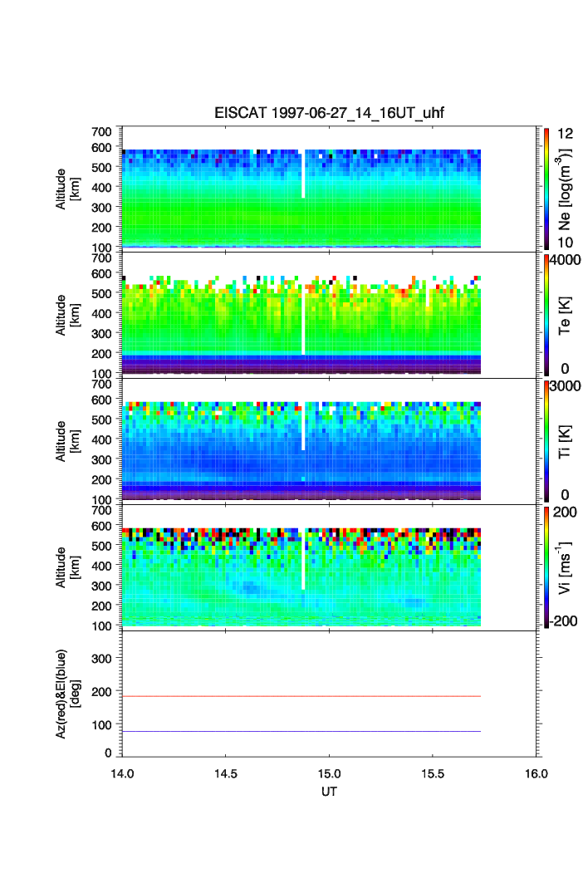The width and height of the screenshot is (588, 883).
Task: Click the 200 maximum of the Vi scale
Action: [x=565, y=512]
